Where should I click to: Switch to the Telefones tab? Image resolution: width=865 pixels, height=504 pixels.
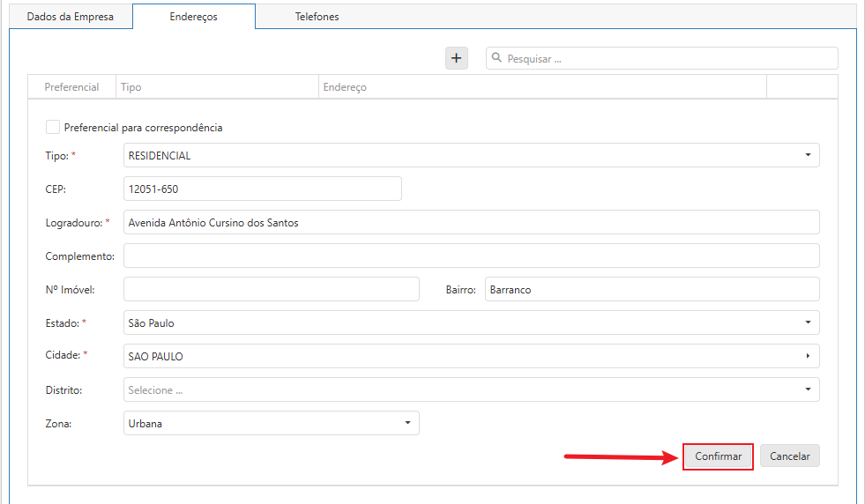317,17
